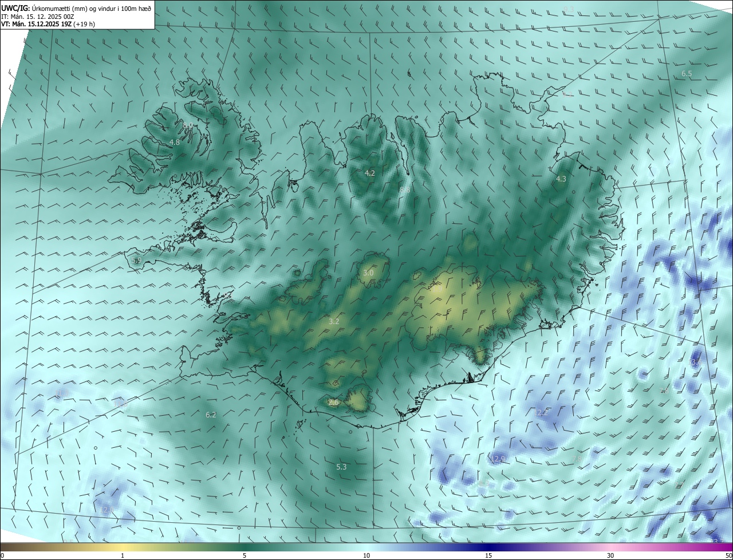Click the 30 tick on the color scale
The image size is (733, 560).
[610, 556]
